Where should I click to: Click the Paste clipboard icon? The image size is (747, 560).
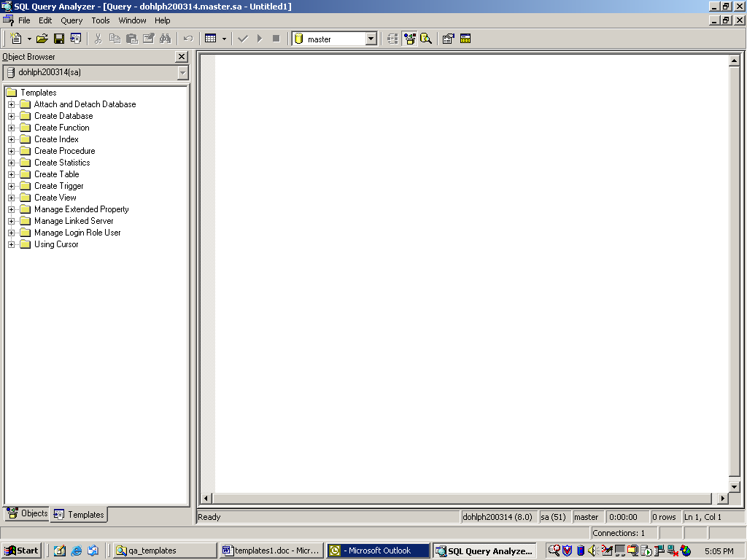132,39
